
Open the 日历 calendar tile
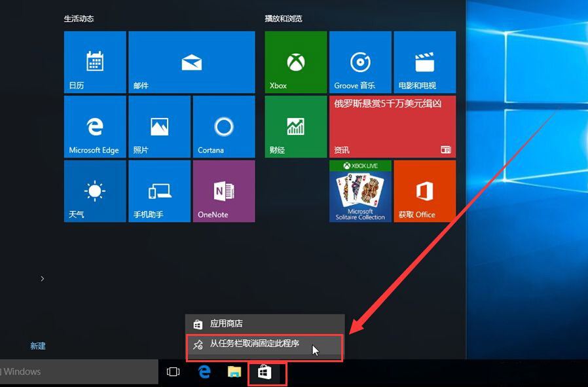point(95,62)
